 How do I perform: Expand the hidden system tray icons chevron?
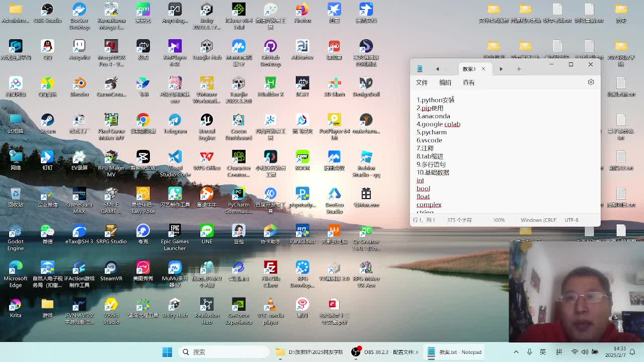pyautogui.click(x=516, y=352)
